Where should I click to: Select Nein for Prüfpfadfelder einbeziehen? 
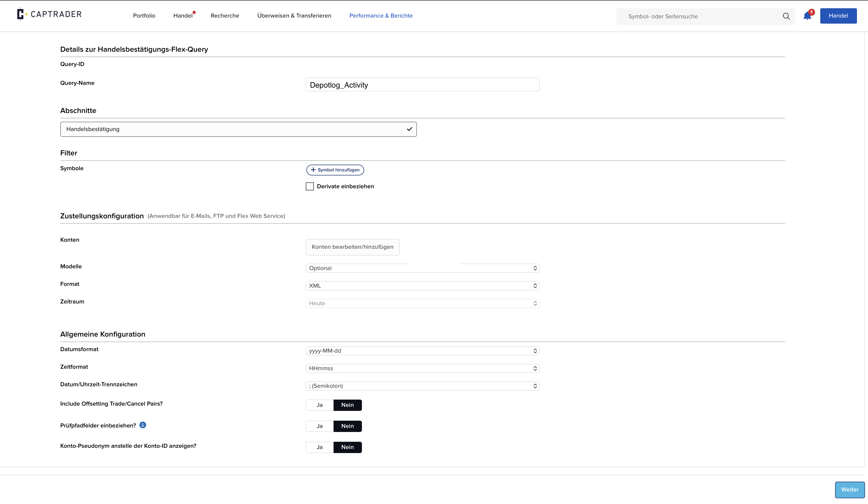348,426
